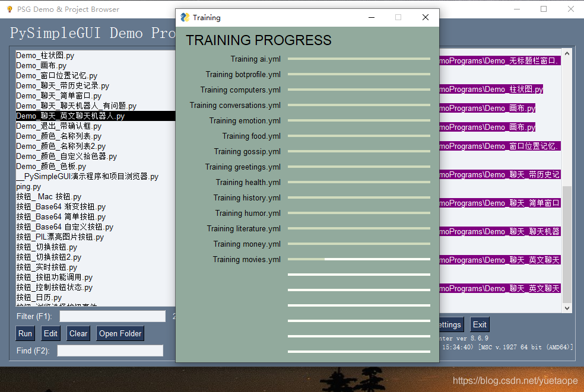Click output line Demo_窗口位置记忆

[x=500, y=146]
